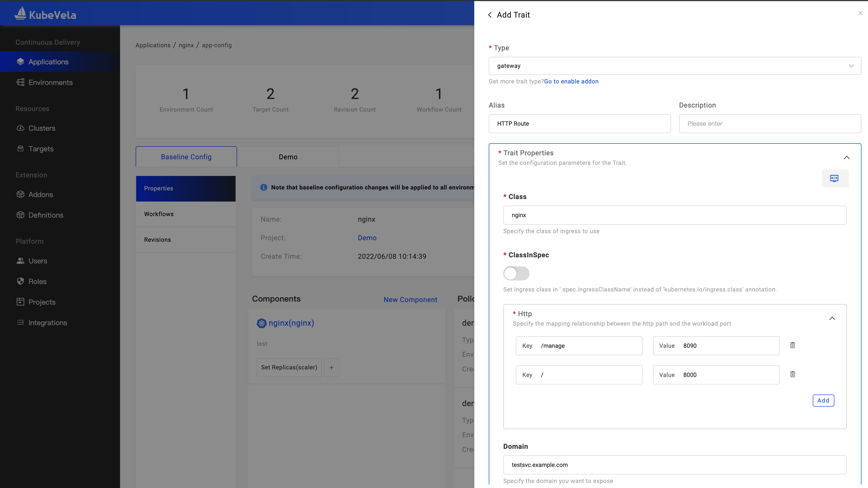The height and width of the screenshot is (488, 868).
Task: Enable the ClassInSpec switch
Action: (516, 273)
